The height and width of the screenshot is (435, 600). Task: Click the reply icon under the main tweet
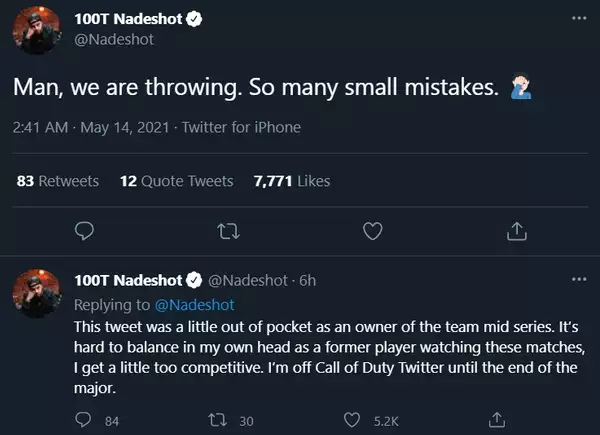click(85, 231)
